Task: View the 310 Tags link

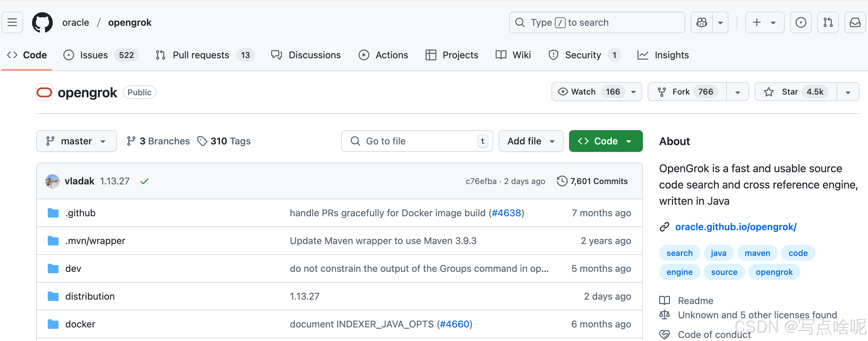Action: point(224,141)
